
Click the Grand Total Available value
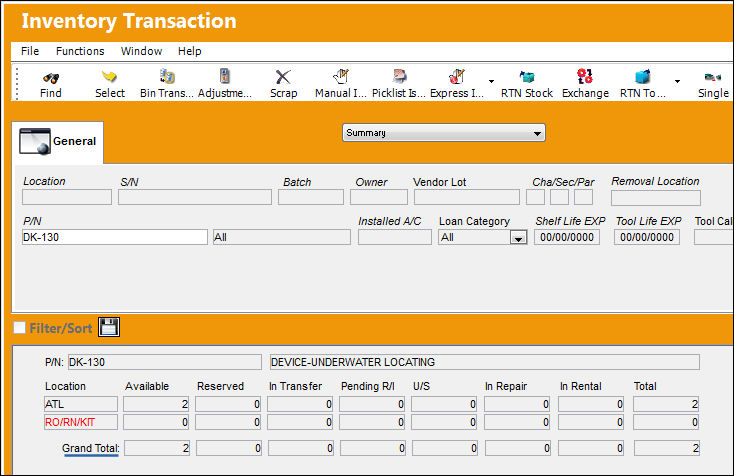157,448
